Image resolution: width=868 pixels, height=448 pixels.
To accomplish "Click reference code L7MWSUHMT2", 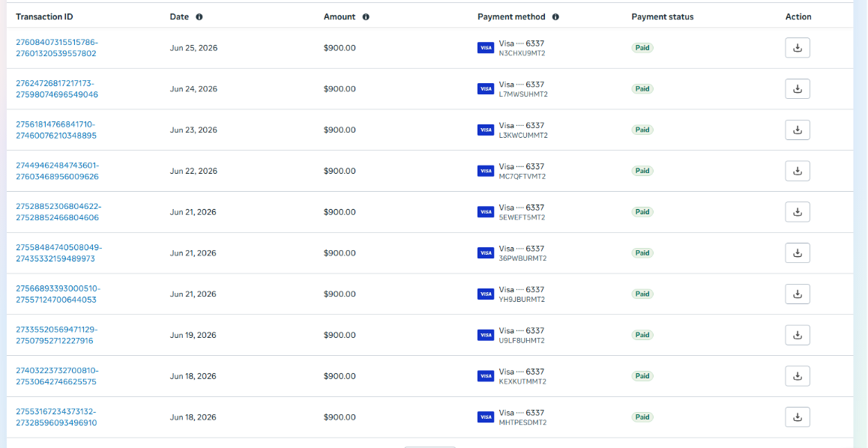I will point(523,94).
